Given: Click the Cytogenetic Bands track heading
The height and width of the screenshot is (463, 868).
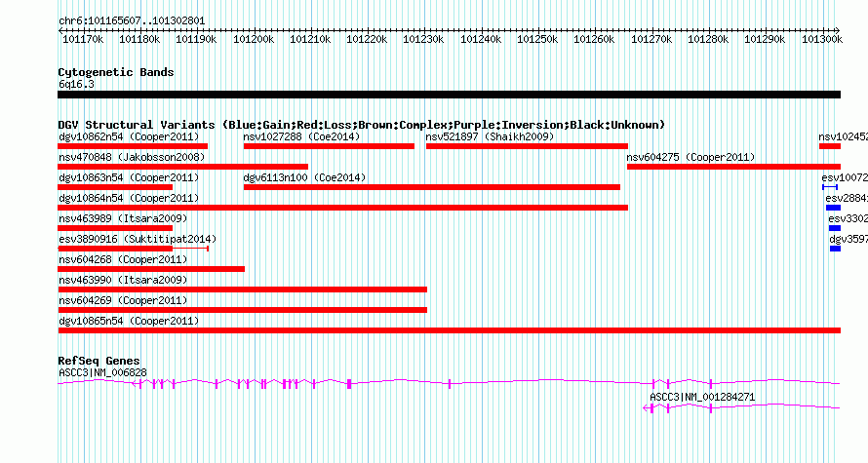Looking at the screenshot, I should (x=116, y=72).
